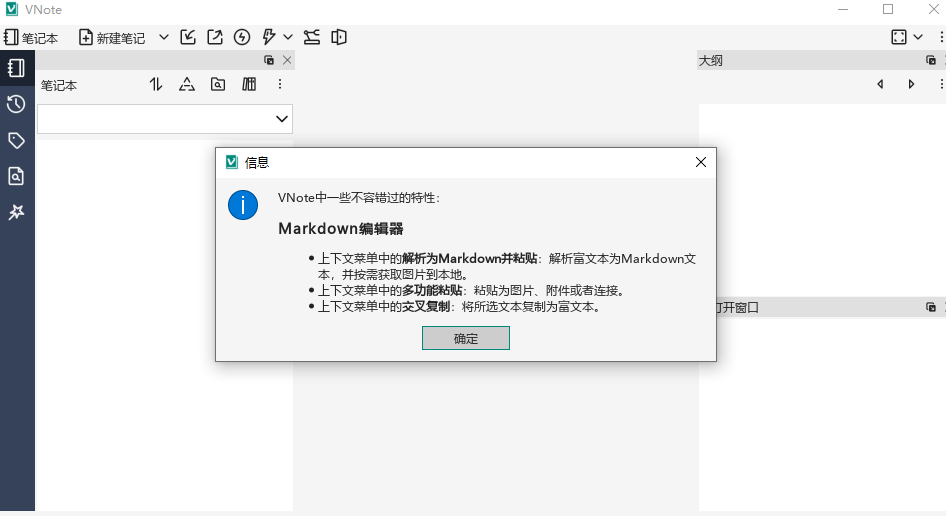Open the Snippets panel in the sidebar

pyautogui.click(x=16, y=212)
